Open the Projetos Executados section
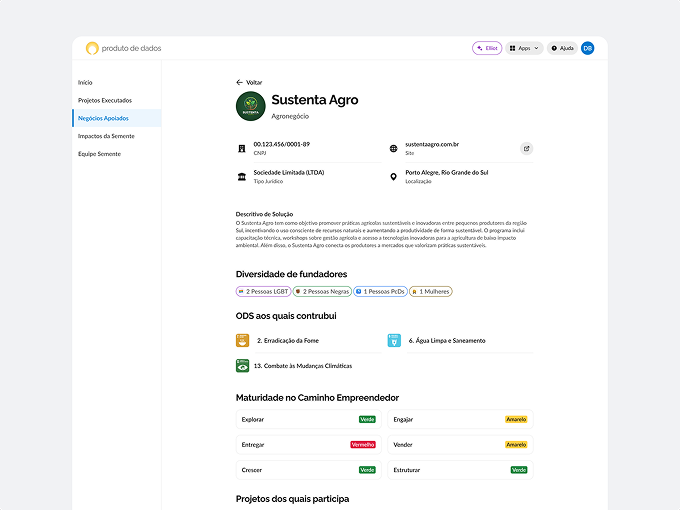The image size is (680, 510). point(104,100)
